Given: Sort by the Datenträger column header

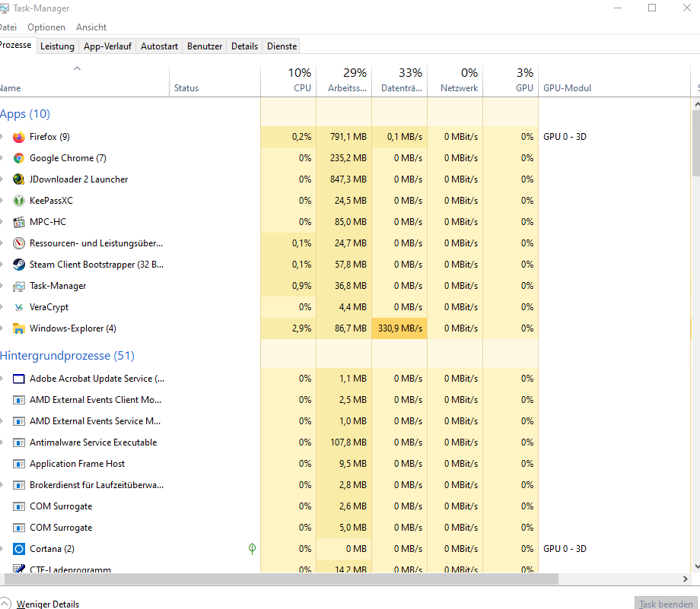Looking at the screenshot, I should click(399, 81).
